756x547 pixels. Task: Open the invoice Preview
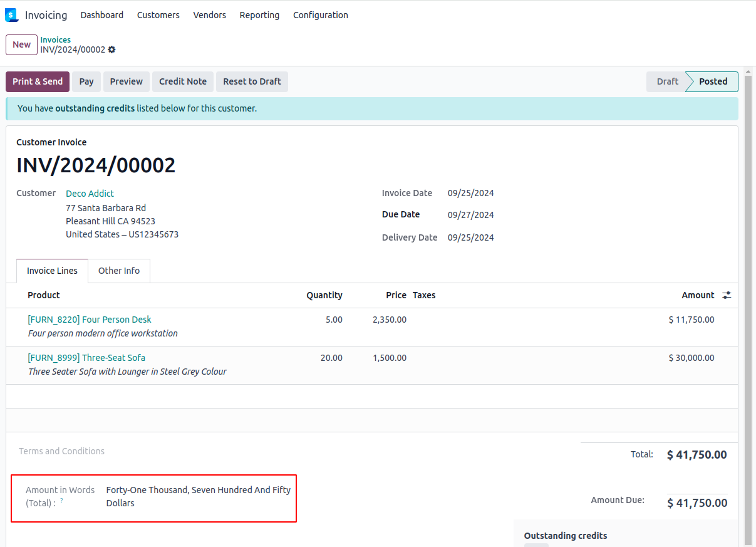click(127, 81)
